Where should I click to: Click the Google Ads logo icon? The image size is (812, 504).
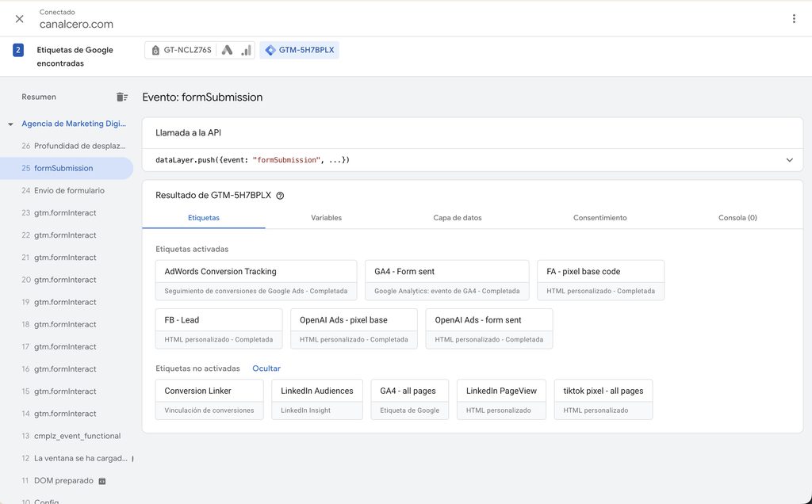[227, 50]
